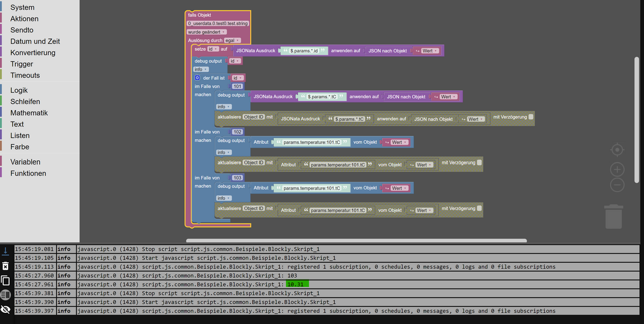
Task: Click the green 10.31 log value
Action: (x=297, y=284)
